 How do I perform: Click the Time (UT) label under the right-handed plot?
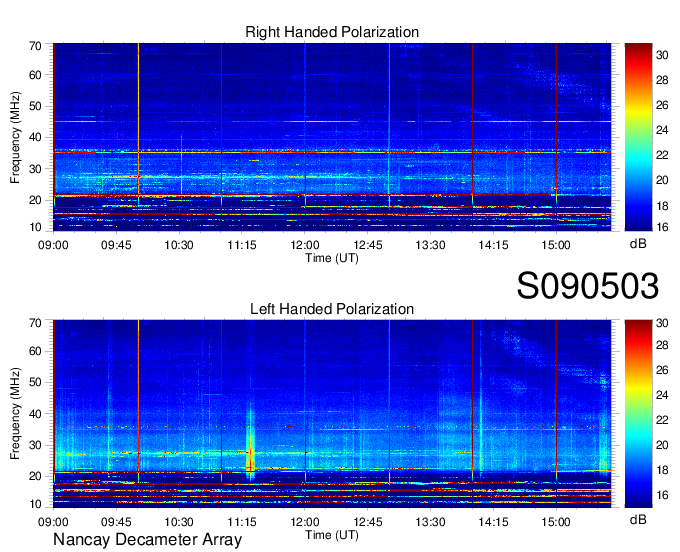pyautogui.click(x=332, y=258)
